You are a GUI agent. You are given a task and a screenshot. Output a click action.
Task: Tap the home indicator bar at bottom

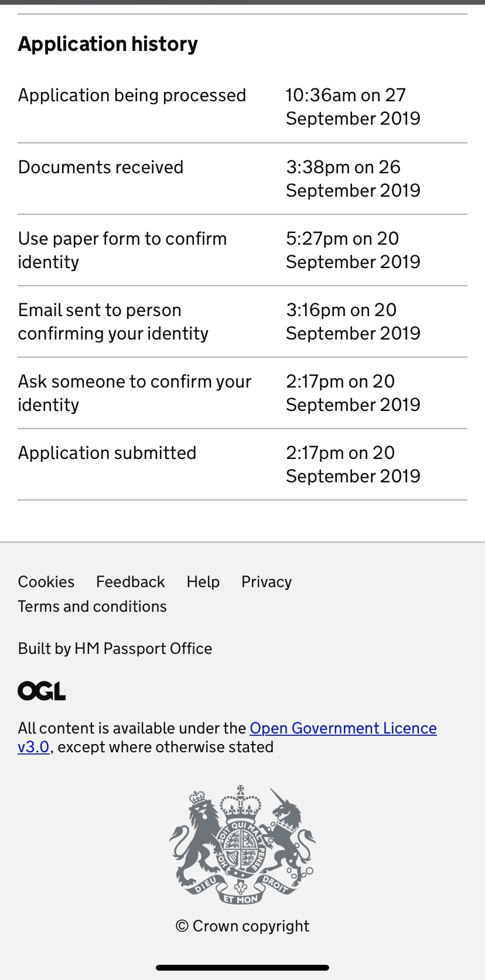coord(243,968)
